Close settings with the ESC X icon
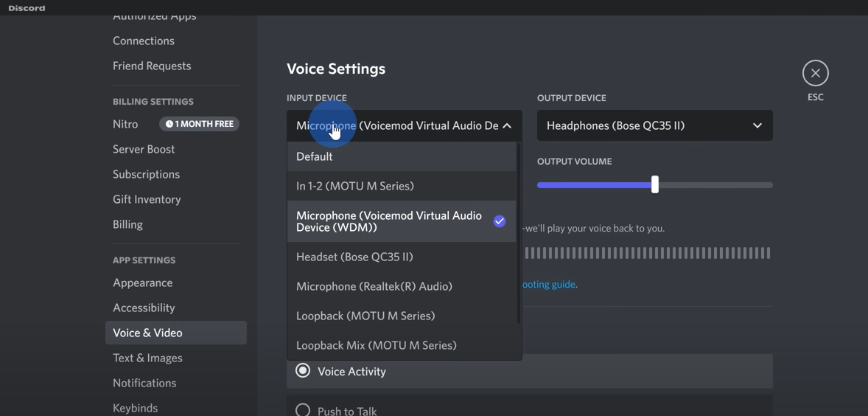Screen dimensions: 868x416 pos(815,73)
